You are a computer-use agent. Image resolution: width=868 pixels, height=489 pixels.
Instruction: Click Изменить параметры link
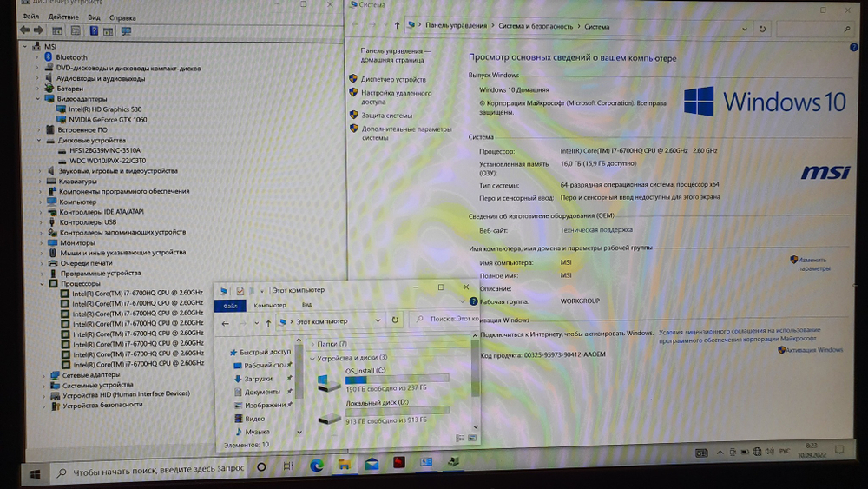click(x=813, y=264)
